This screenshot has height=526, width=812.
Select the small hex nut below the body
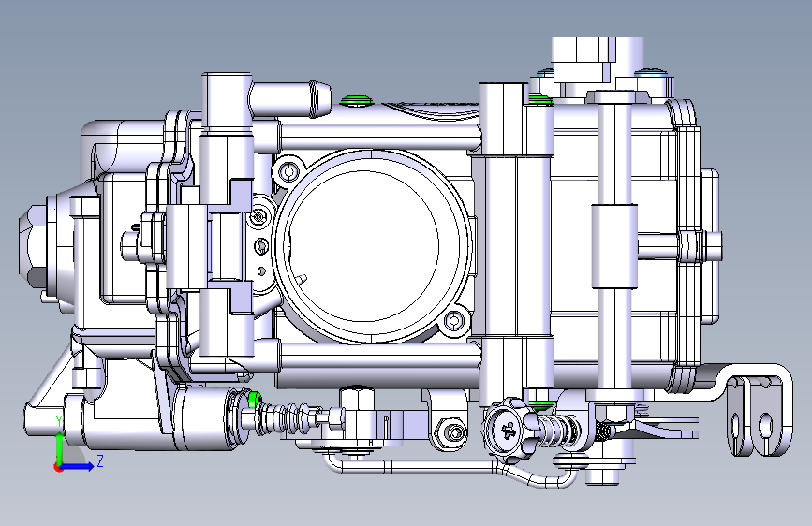tap(454, 431)
